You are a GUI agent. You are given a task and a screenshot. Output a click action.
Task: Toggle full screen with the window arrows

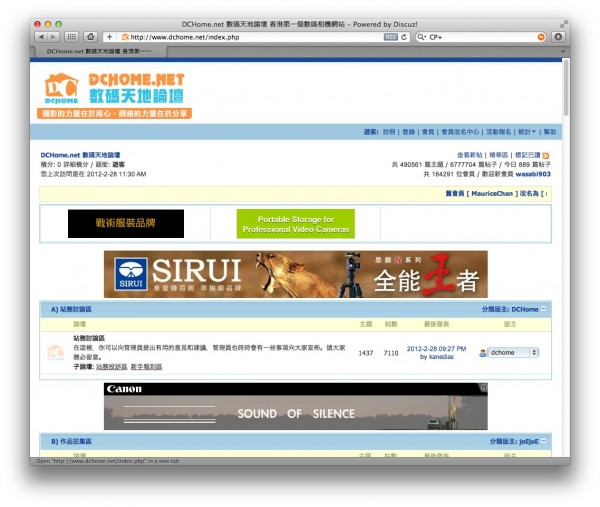(x=563, y=24)
